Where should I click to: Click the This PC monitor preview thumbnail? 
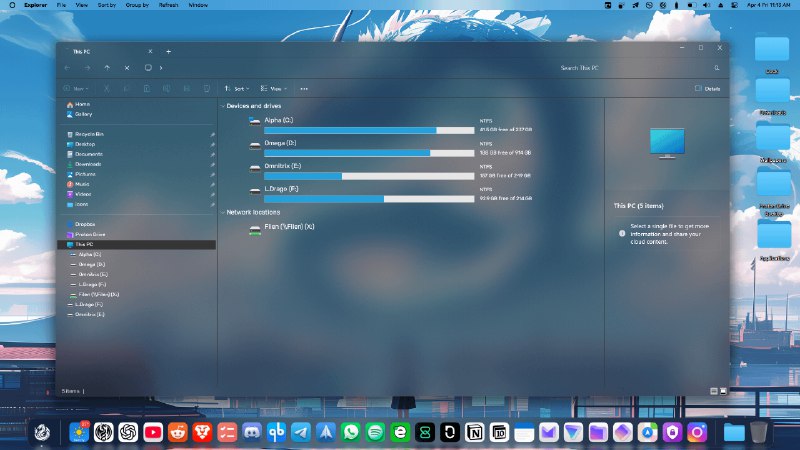(x=667, y=143)
